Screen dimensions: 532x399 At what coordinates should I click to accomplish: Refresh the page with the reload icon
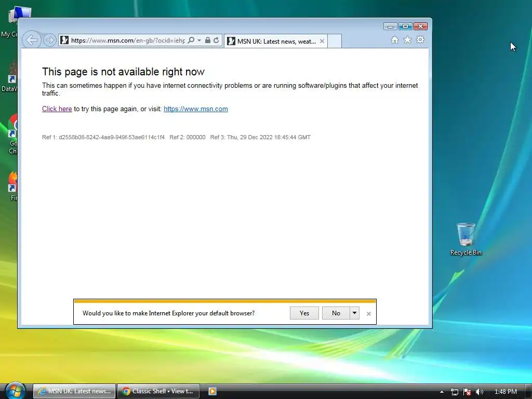coord(216,40)
